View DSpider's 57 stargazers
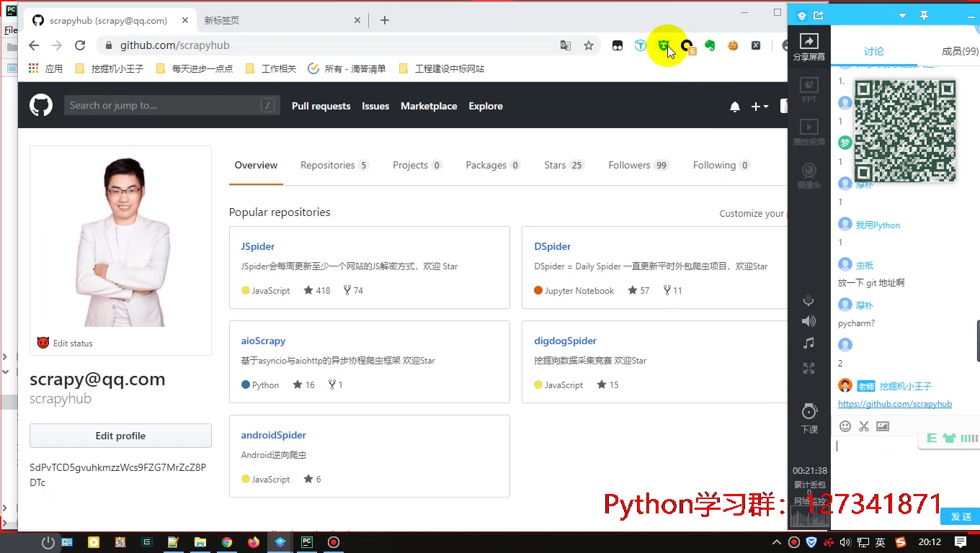 [638, 291]
